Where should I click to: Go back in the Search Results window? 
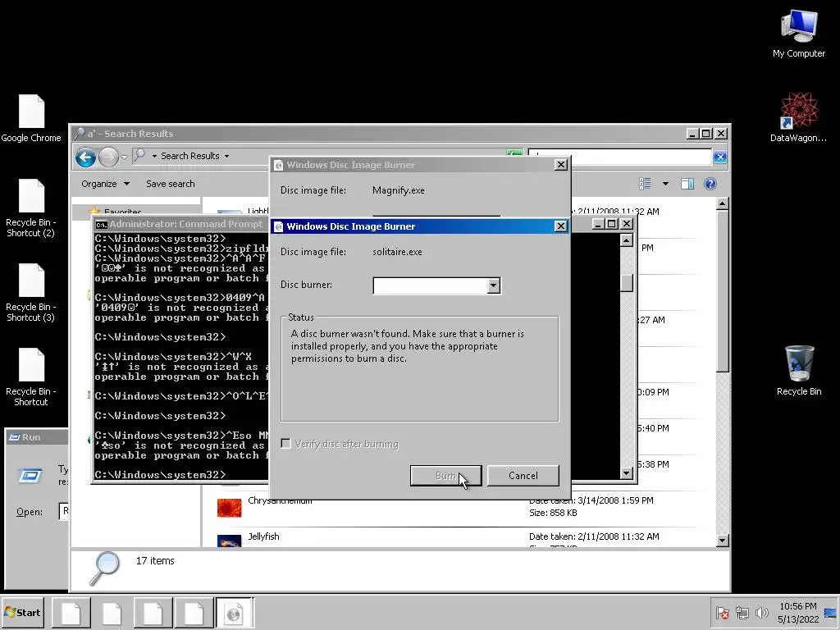pyautogui.click(x=85, y=157)
